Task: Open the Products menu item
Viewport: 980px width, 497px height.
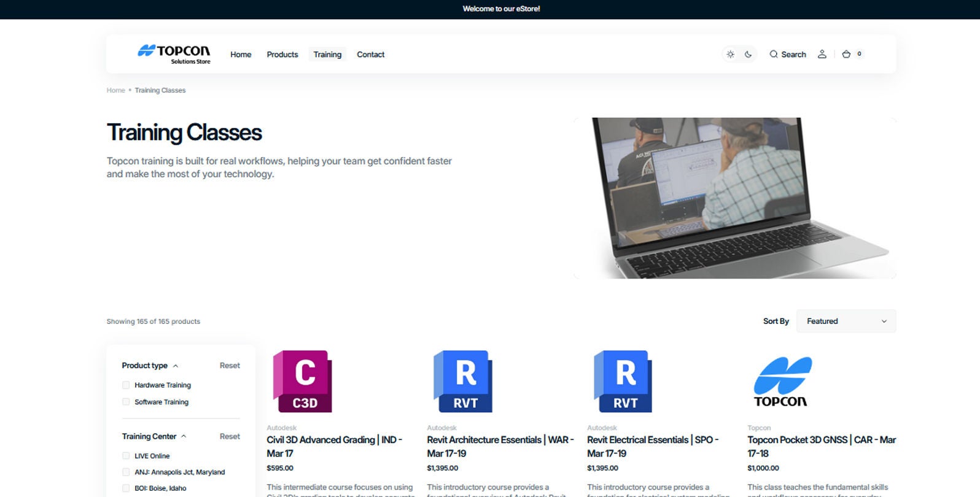Action: [x=282, y=55]
